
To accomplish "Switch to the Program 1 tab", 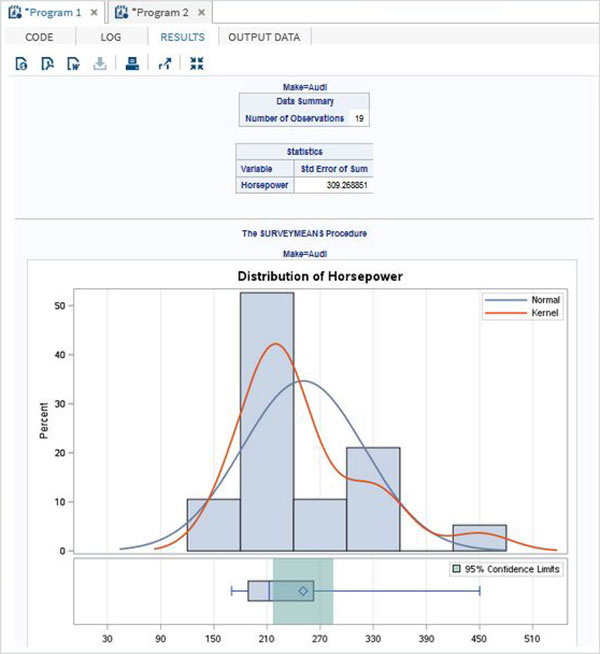I will coord(55,13).
